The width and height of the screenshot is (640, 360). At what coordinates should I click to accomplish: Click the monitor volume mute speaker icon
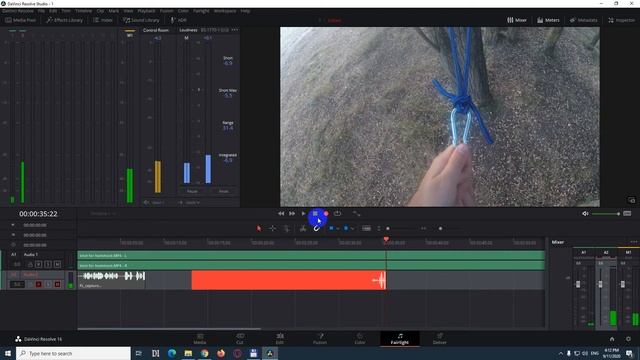click(585, 213)
